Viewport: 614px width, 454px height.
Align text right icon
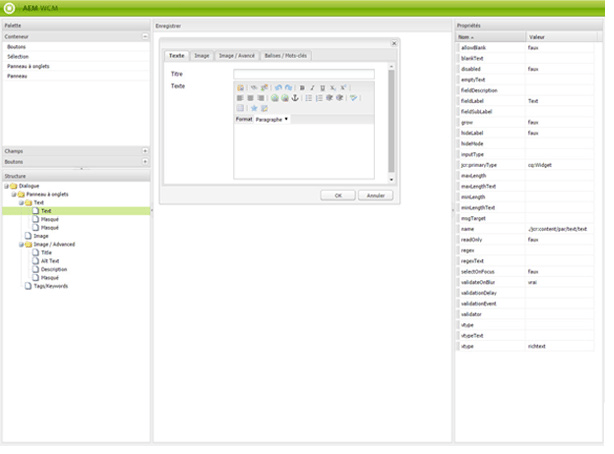(260, 98)
